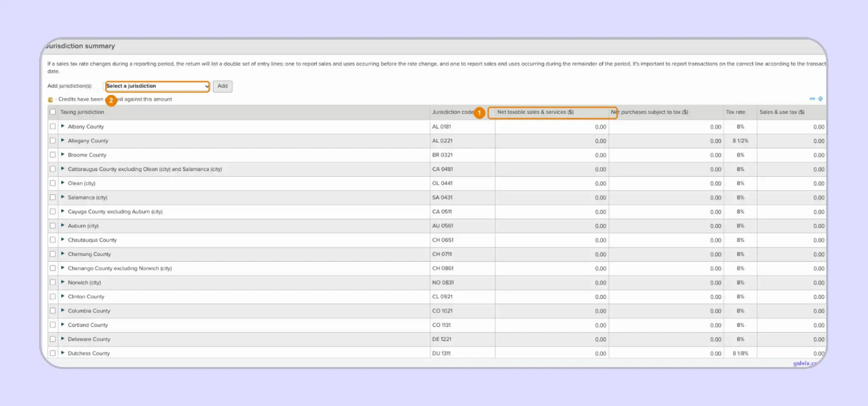
Task: Click the SA 0431 jurisdiction code
Action: pos(442,197)
